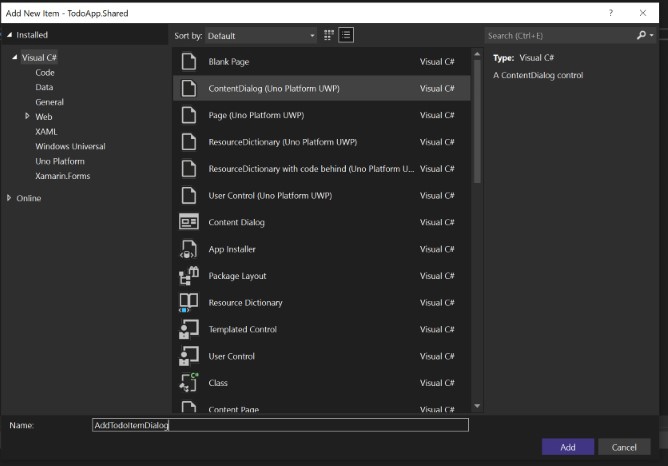Click the Content Dialog template icon
The image size is (668, 466).
(x=189, y=222)
